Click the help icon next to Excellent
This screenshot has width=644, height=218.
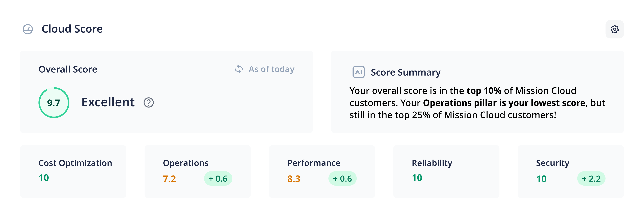click(148, 102)
